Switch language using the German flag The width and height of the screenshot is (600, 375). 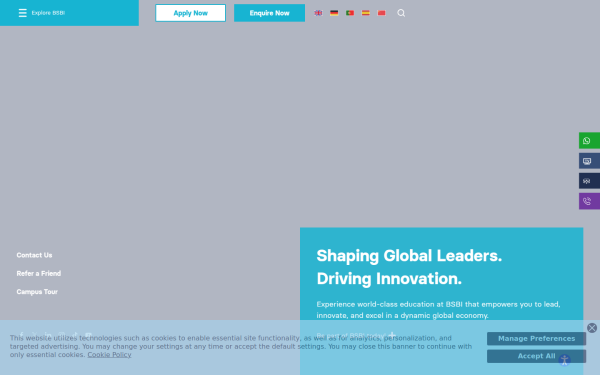tap(334, 13)
